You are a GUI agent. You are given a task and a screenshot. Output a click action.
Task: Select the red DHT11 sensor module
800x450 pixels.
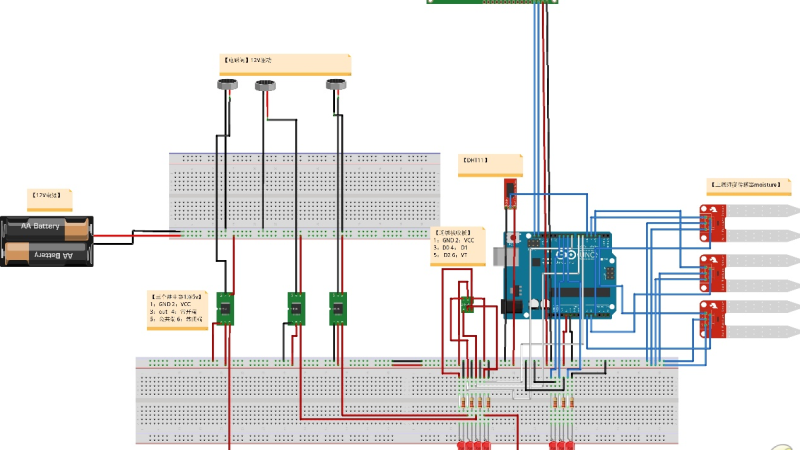(x=509, y=191)
